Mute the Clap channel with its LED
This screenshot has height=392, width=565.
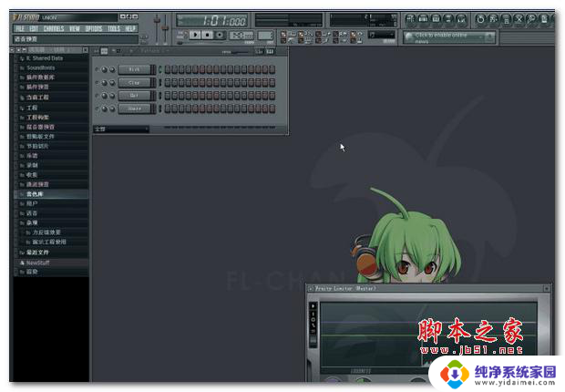click(x=97, y=82)
